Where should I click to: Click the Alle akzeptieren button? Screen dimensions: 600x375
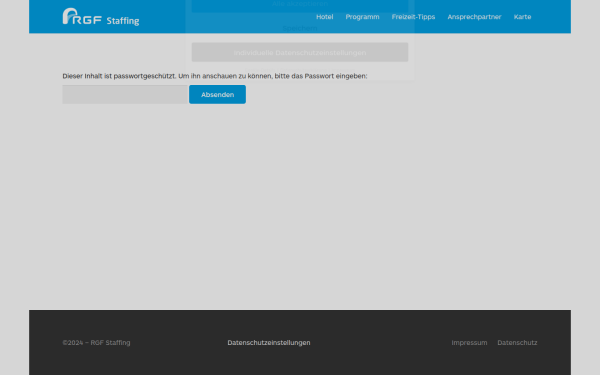[x=300, y=5]
